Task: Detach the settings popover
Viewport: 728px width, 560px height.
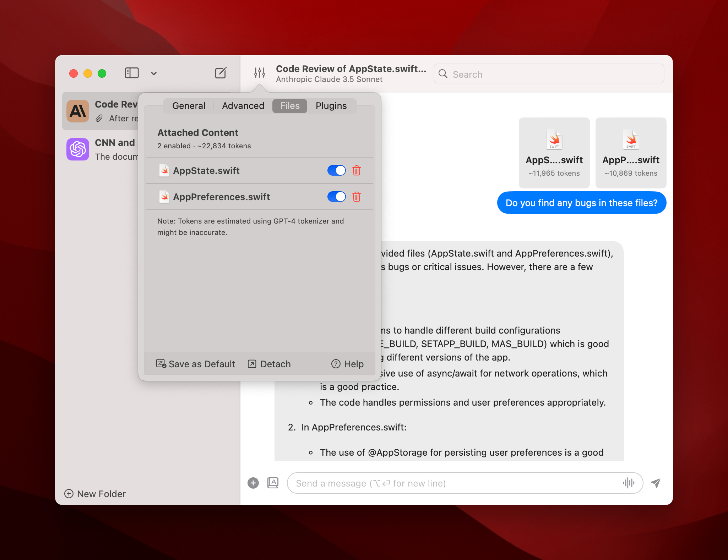Action: point(269,364)
